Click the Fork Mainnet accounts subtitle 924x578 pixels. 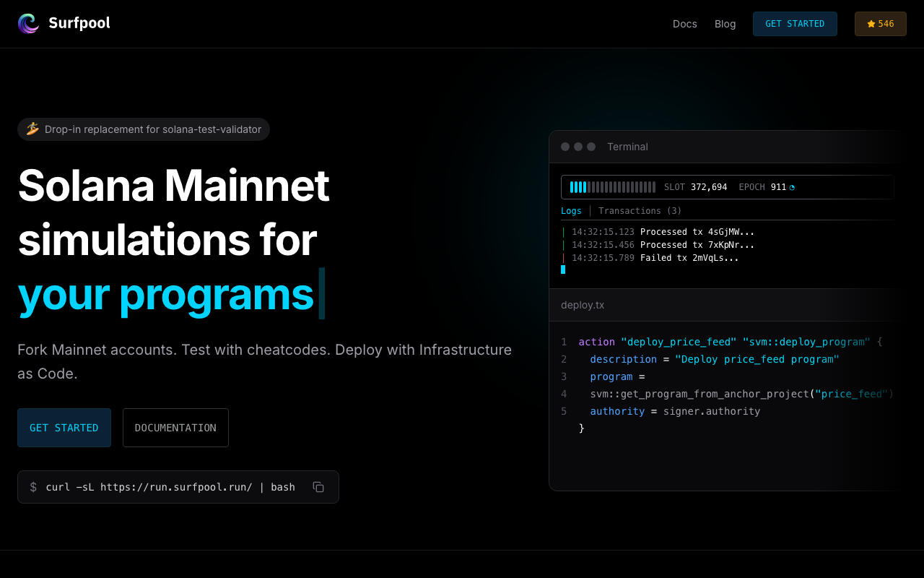[x=265, y=362]
